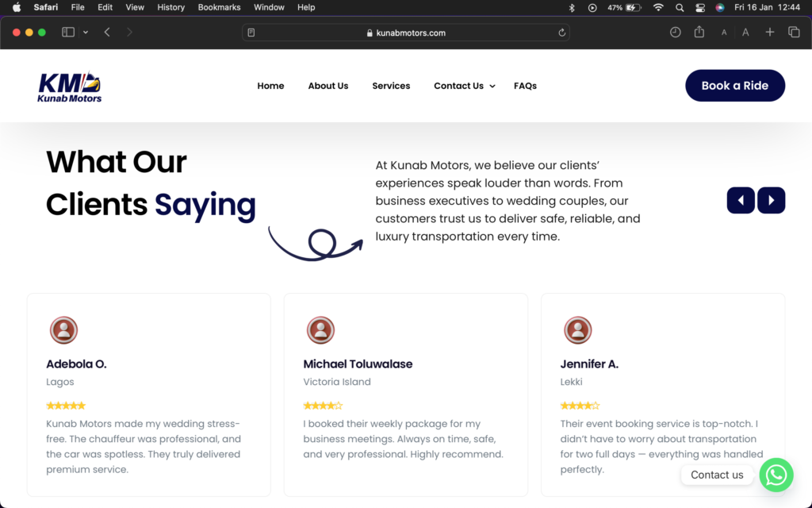This screenshot has height=508, width=812.
Task: Open the FAQs nav link
Action: [x=525, y=86]
